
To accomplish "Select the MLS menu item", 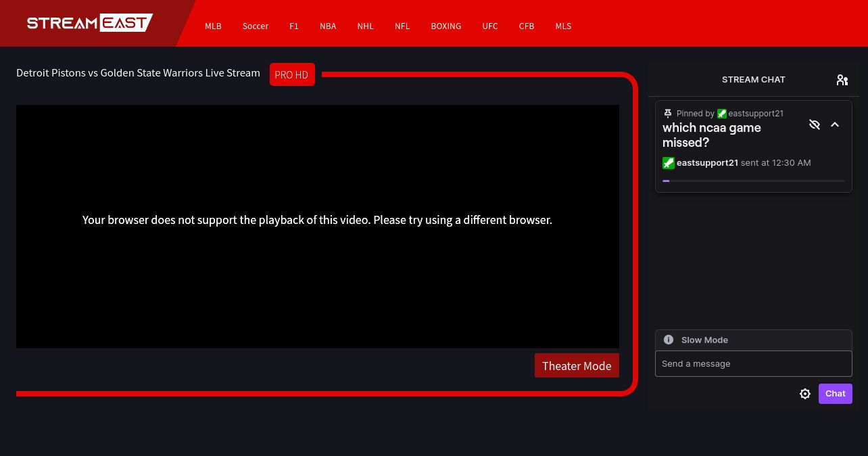I will click(x=563, y=26).
